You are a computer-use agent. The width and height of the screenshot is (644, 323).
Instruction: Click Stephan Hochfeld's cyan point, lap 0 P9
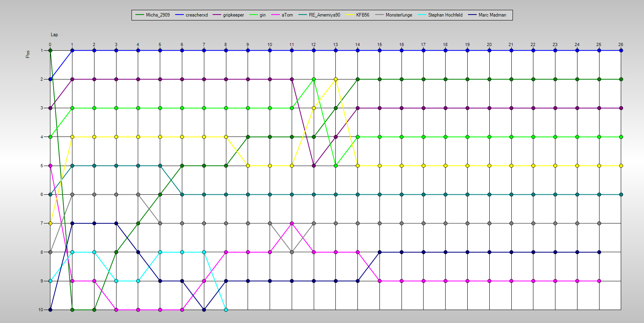(x=50, y=281)
